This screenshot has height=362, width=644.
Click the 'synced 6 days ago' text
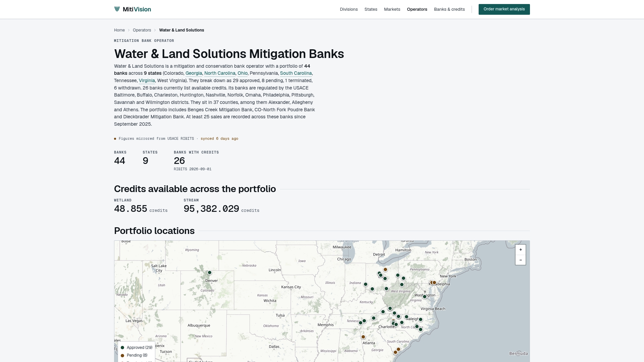[219, 139]
